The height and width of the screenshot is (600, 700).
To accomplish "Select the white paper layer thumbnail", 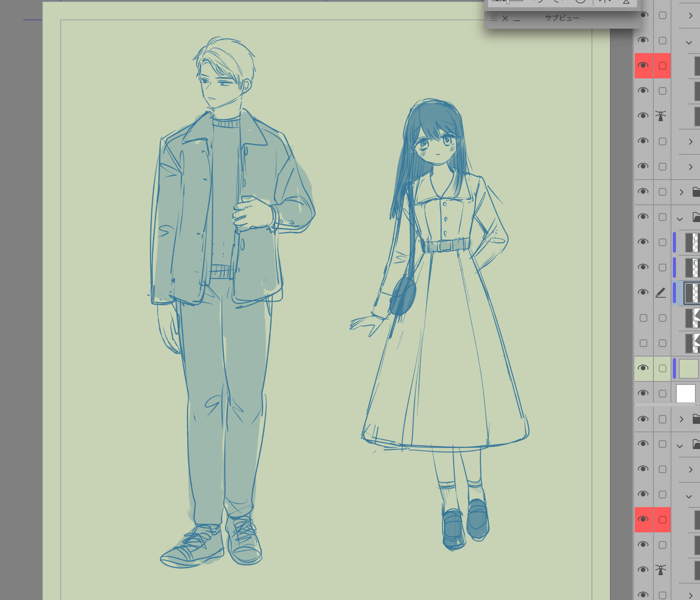I will [685, 394].
